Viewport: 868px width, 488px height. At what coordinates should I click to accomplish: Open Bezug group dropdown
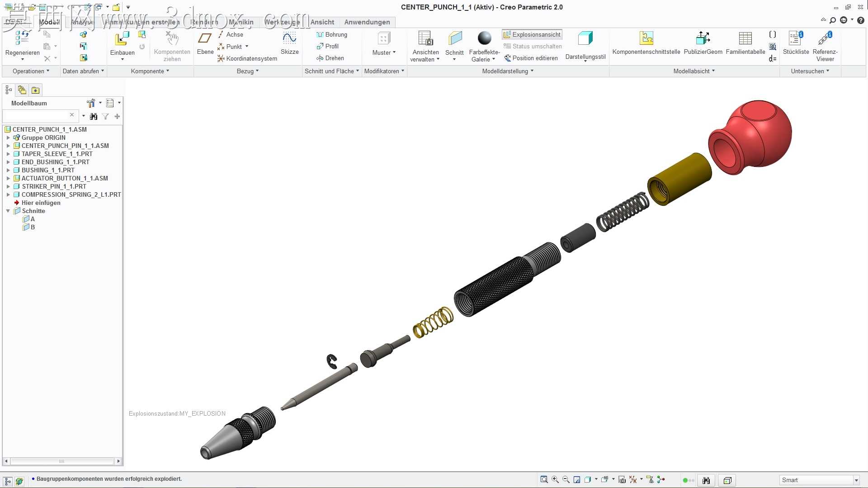(x=248, y=71)
